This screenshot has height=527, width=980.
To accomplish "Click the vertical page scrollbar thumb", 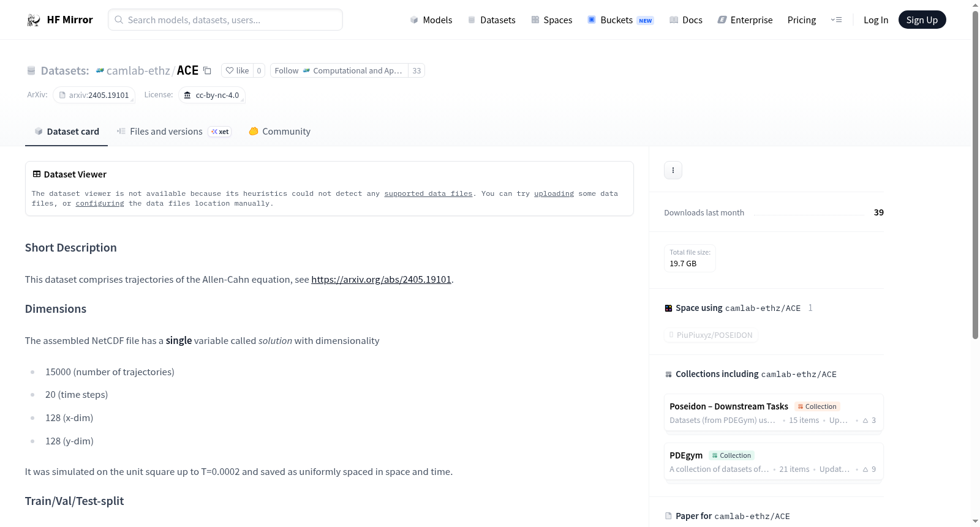I will click(x=975, y=174).
